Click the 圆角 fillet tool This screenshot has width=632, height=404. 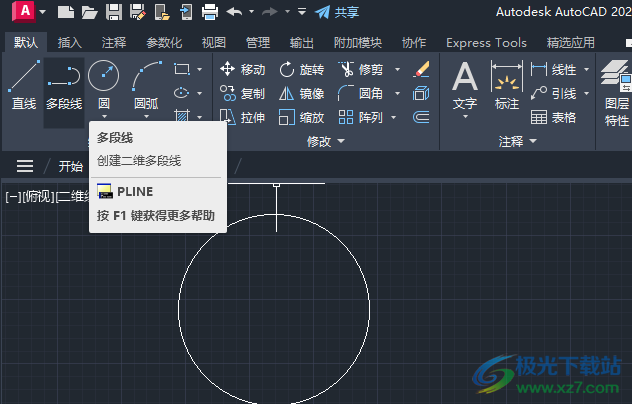click(x=360, y=93)
